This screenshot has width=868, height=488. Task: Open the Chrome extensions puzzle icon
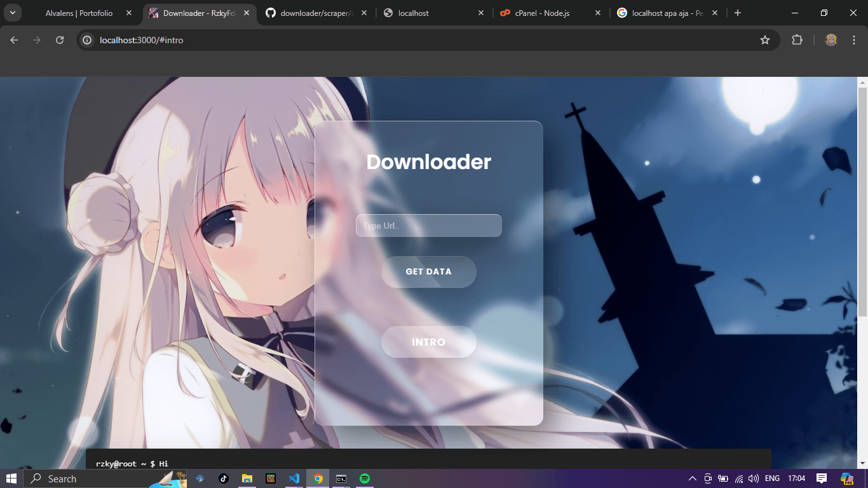797,40
